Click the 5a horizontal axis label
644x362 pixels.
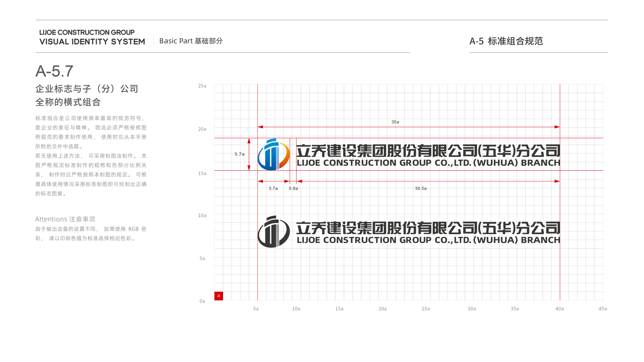256,309
